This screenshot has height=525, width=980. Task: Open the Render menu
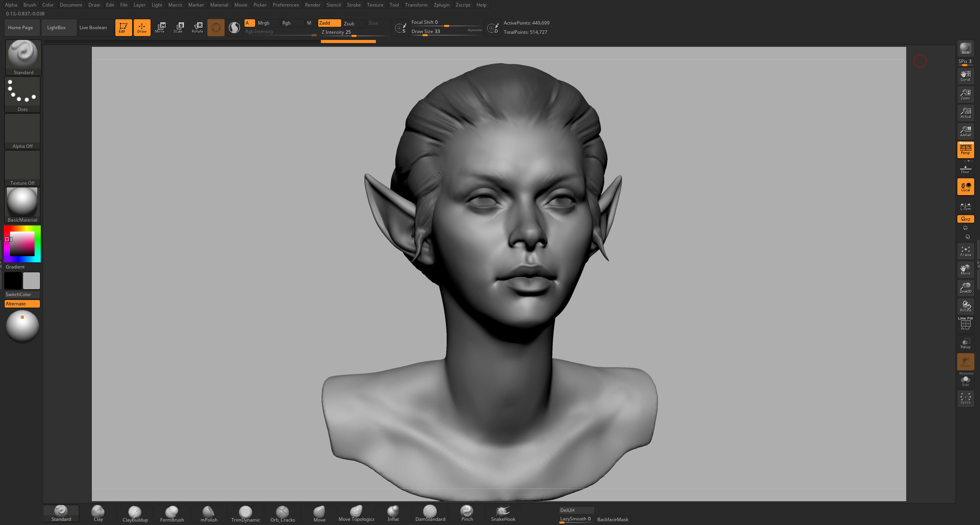coord(312,5)
